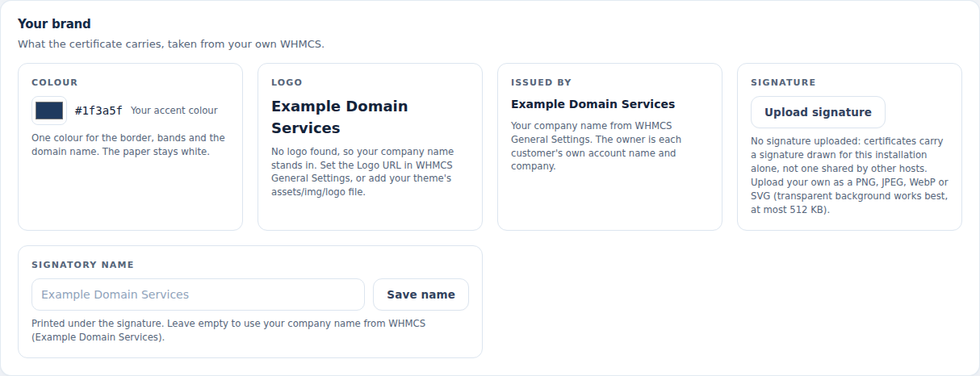Click the 'Your company name from WHMCS' description

[x=596, y=146]
